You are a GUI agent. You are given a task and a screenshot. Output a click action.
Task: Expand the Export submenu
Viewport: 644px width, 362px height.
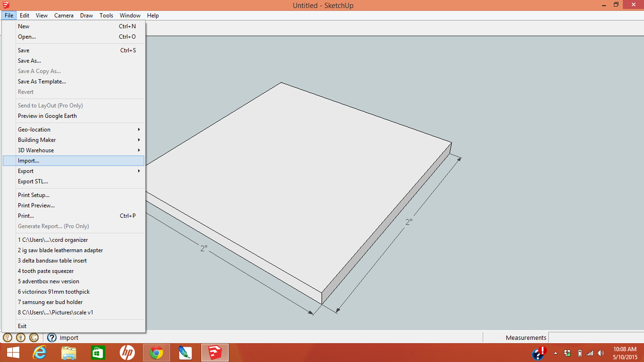click(27, 171)
